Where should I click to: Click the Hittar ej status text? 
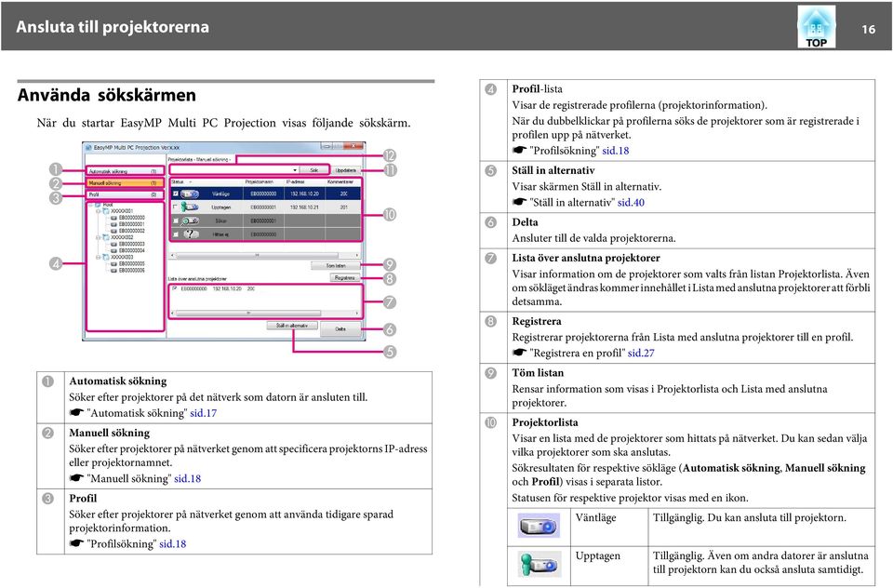pyautogui.click(x=221, y=234)
